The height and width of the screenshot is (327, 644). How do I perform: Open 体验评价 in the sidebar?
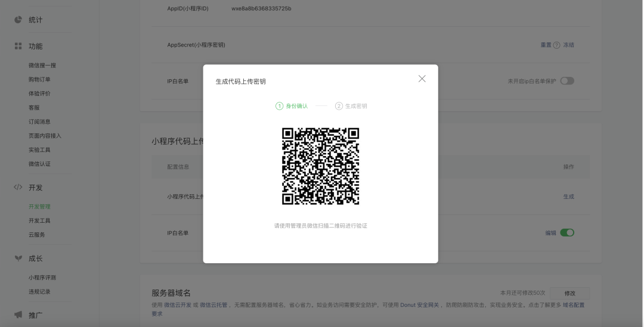point(39,94)
